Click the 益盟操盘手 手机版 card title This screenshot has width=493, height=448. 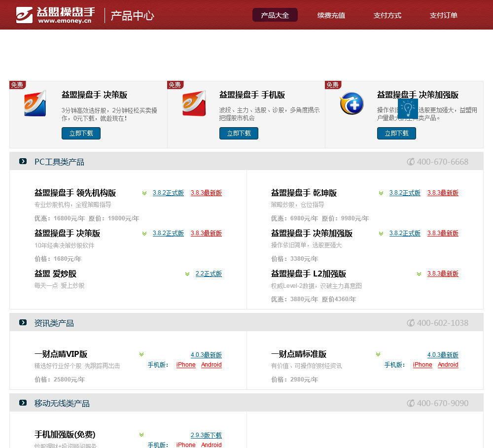point(252,95)
